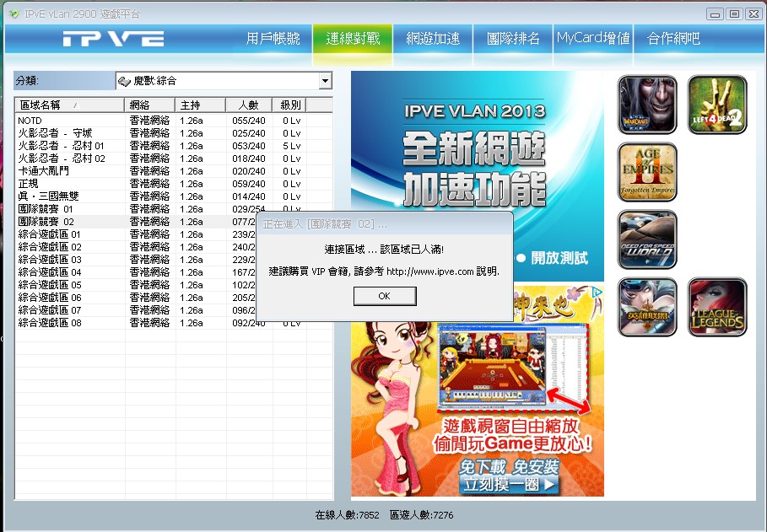Switch to the 用戶帳號 tab

pos(273,39)
